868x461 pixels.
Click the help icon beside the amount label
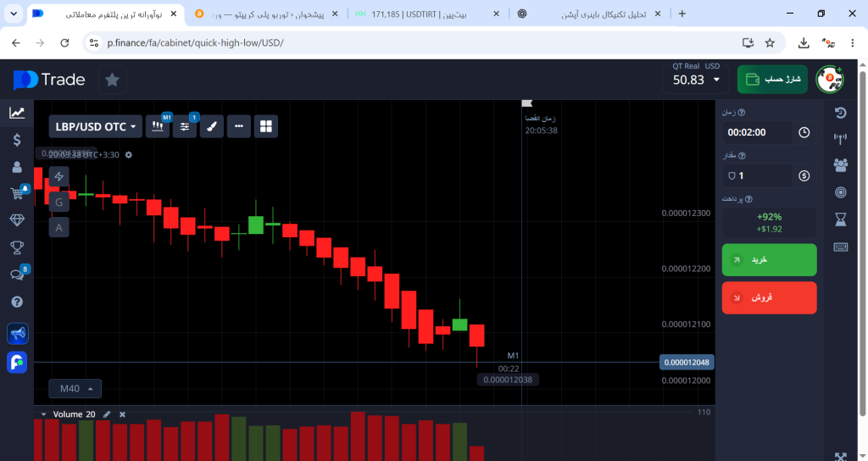click(x=742, y=156)
